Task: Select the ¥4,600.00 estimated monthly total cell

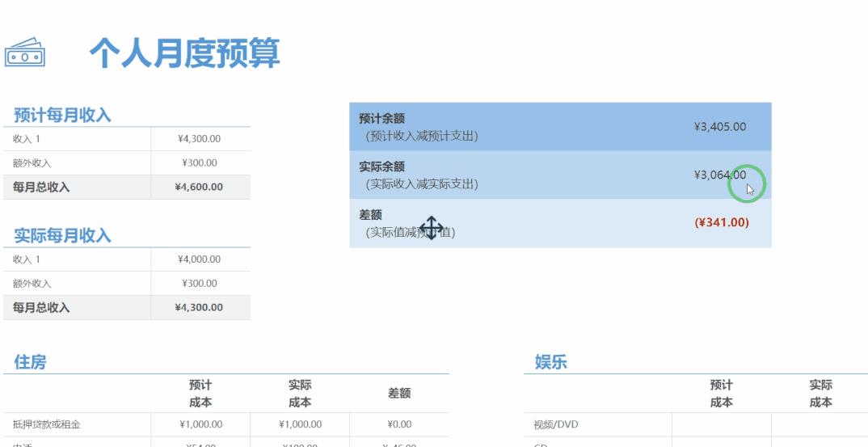Action: [199, 188]
